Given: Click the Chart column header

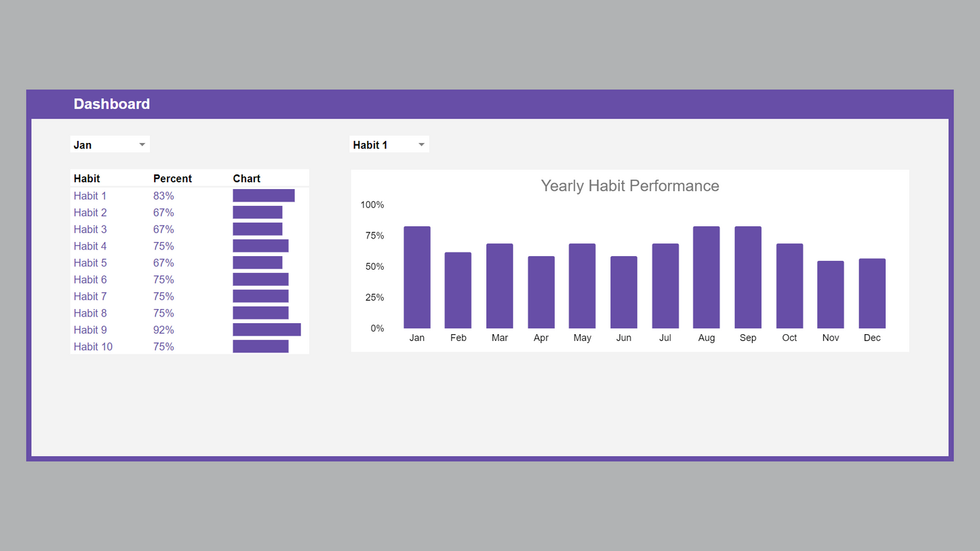Looking at the screenshot, I should click(246, 179).
